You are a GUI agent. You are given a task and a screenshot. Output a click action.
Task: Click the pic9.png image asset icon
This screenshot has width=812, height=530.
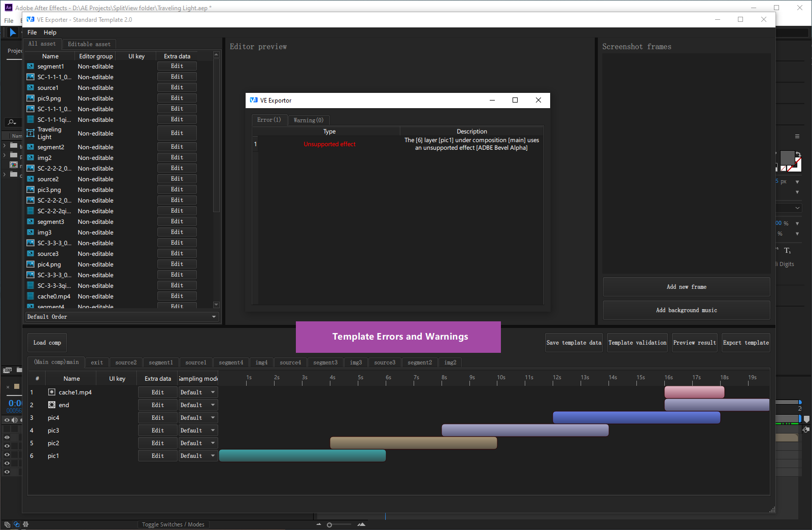(x=30, y=98)
